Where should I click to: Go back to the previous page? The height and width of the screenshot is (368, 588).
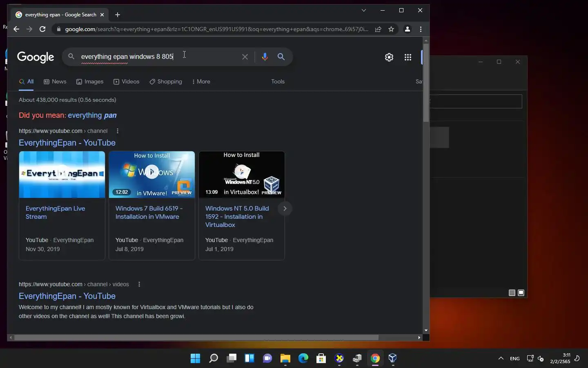point(16,29)
